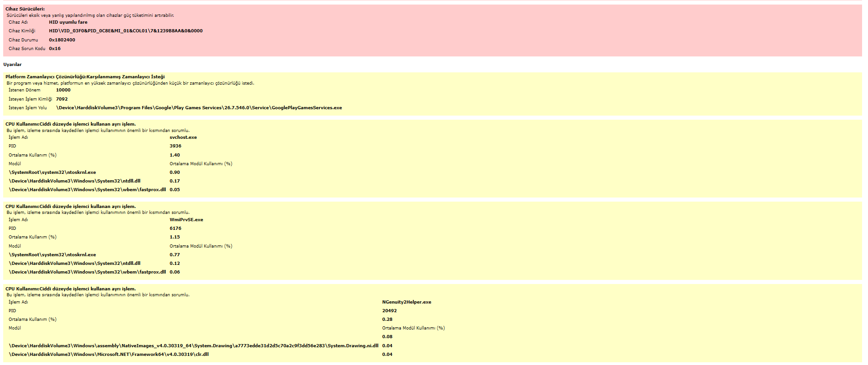
Task: Click fastprox.dll usage value 0.06
Action: coord(175,272)
